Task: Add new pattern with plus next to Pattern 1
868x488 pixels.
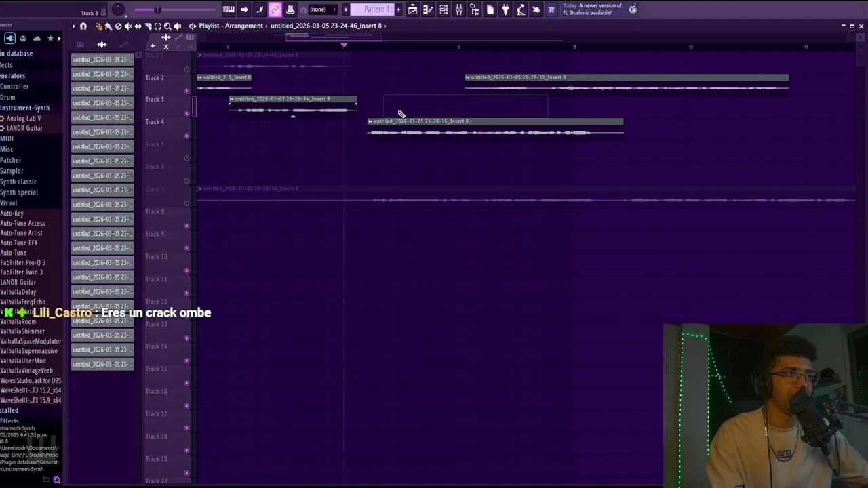Action: (x=398, y=9)
